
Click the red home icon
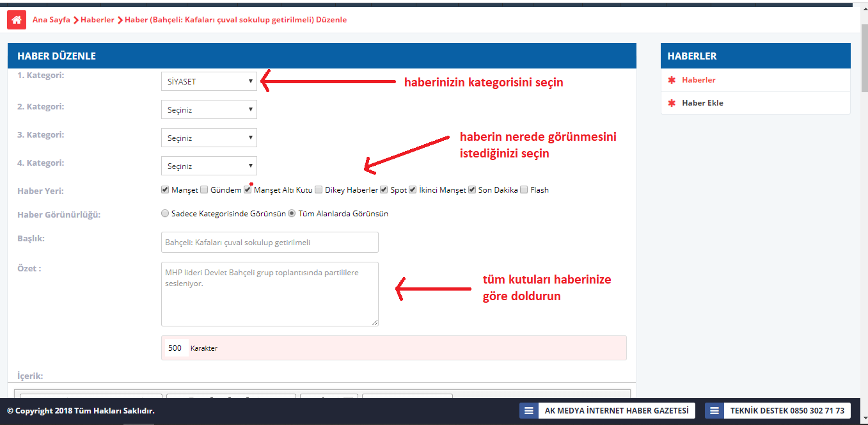point(17,20)
